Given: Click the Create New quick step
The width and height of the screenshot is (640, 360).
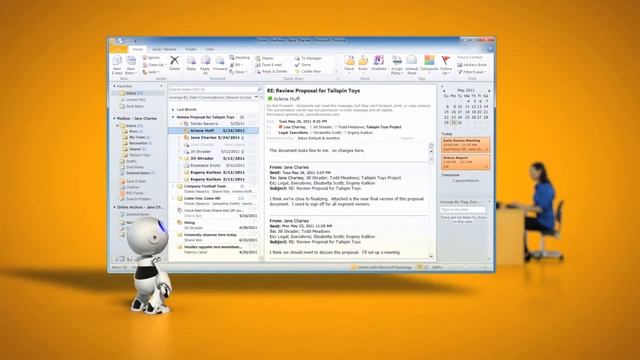Looking at the screenshot, I should click(308, 71).
